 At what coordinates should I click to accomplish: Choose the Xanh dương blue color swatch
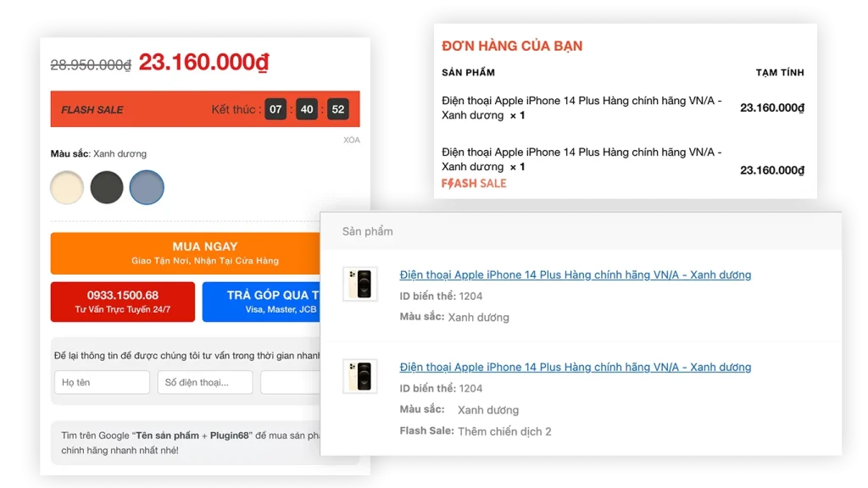coord(147,187)
